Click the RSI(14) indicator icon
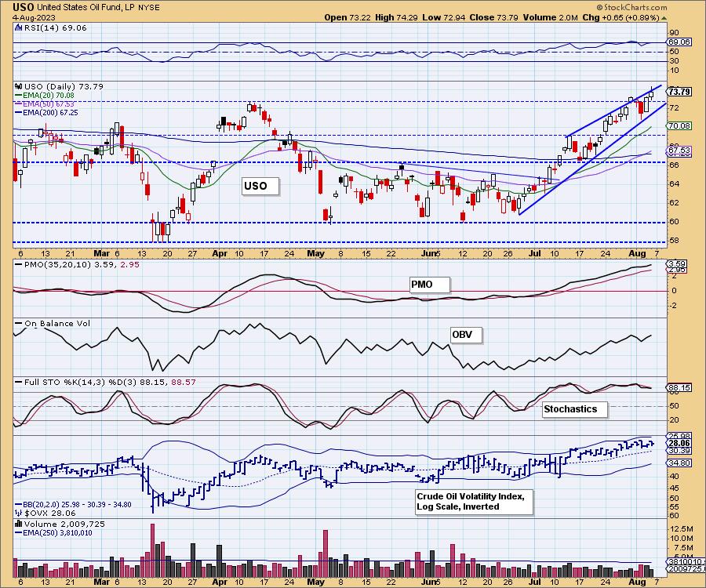 point(18,28)
